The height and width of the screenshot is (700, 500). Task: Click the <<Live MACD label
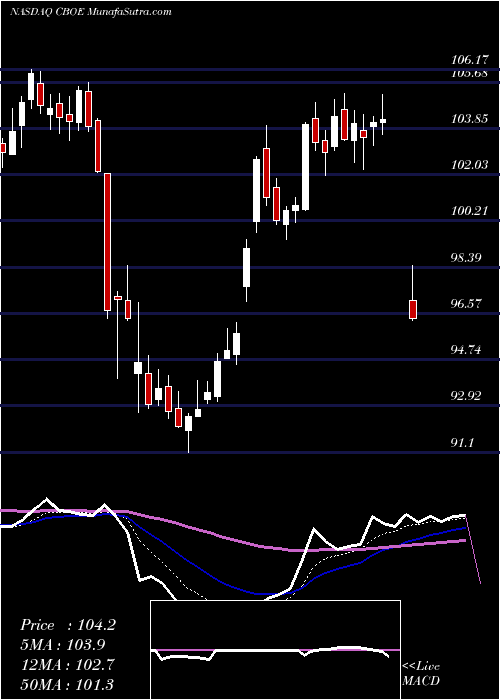point(421,673)
